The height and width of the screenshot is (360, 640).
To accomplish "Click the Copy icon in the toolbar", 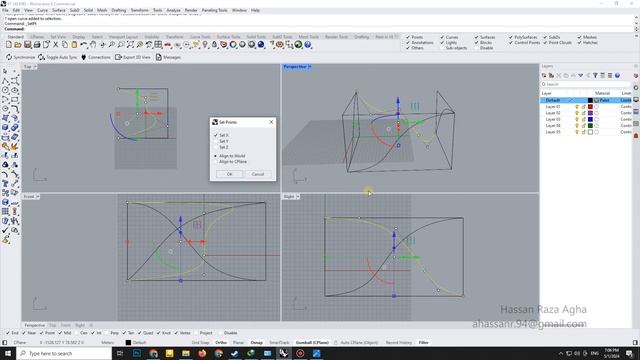I will [x=65, y=45].
